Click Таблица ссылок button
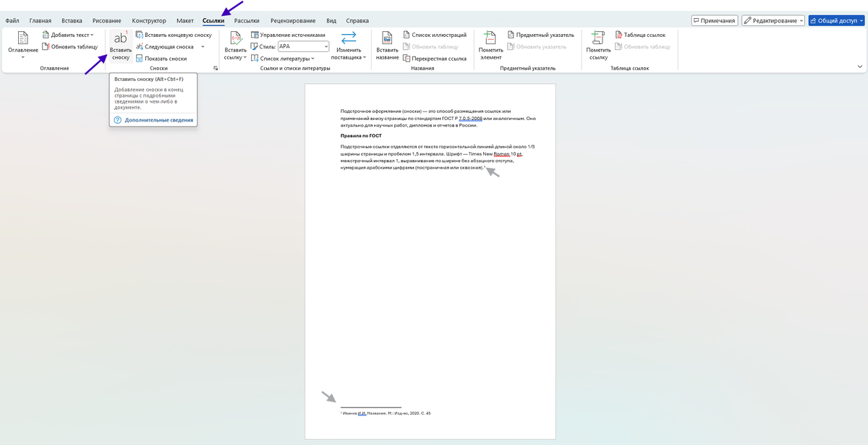This screenshot has width=868, height=445. [x=640, y=35]
